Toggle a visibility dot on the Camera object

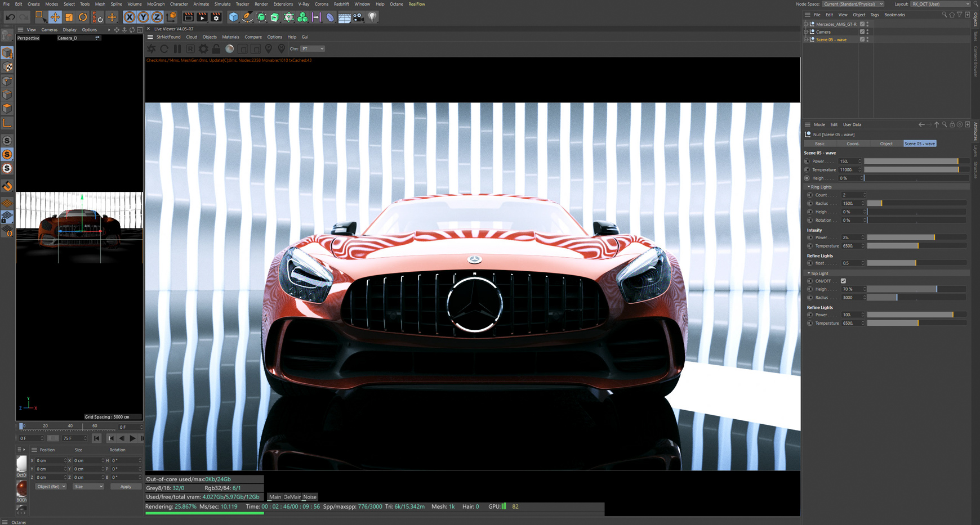(867, 30)
